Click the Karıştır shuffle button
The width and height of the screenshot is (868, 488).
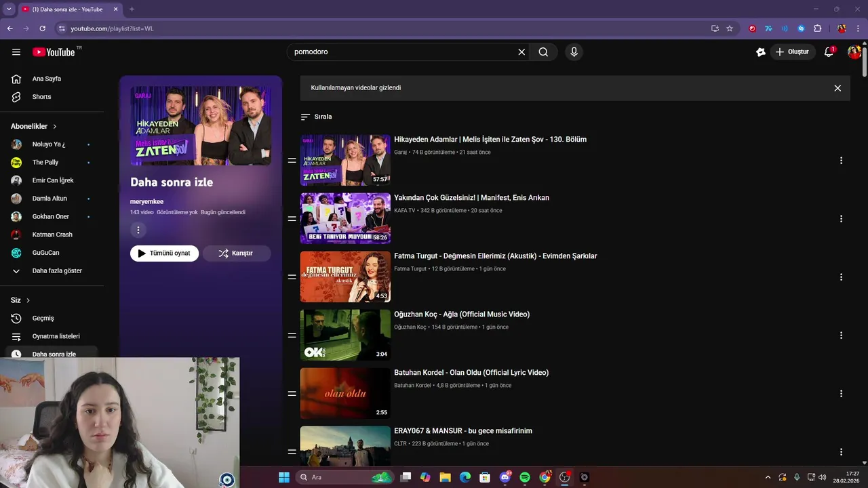pyautogui.click(x=237, y=253)
